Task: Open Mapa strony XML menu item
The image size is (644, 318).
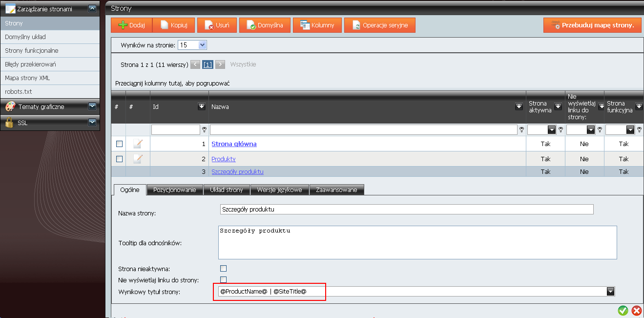Action: 50,78
